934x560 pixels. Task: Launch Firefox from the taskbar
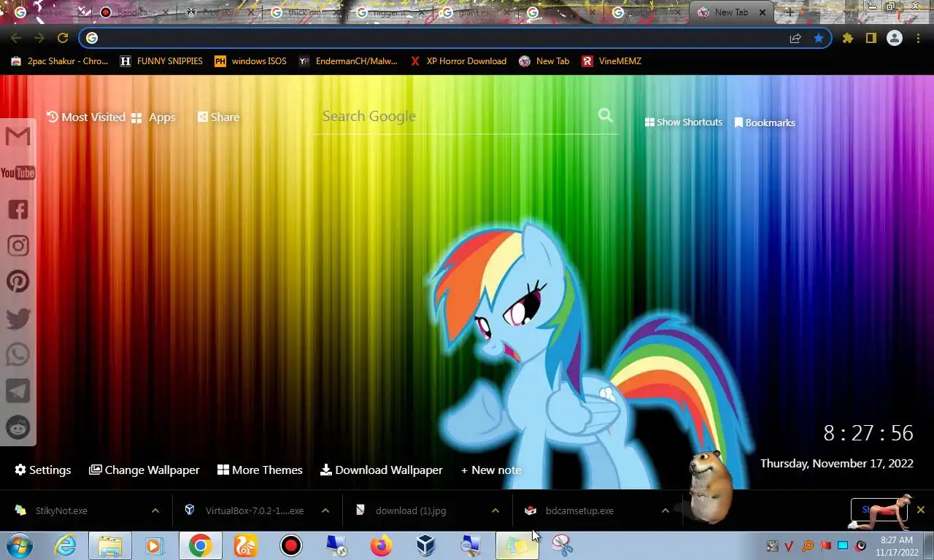pos(381,545)
